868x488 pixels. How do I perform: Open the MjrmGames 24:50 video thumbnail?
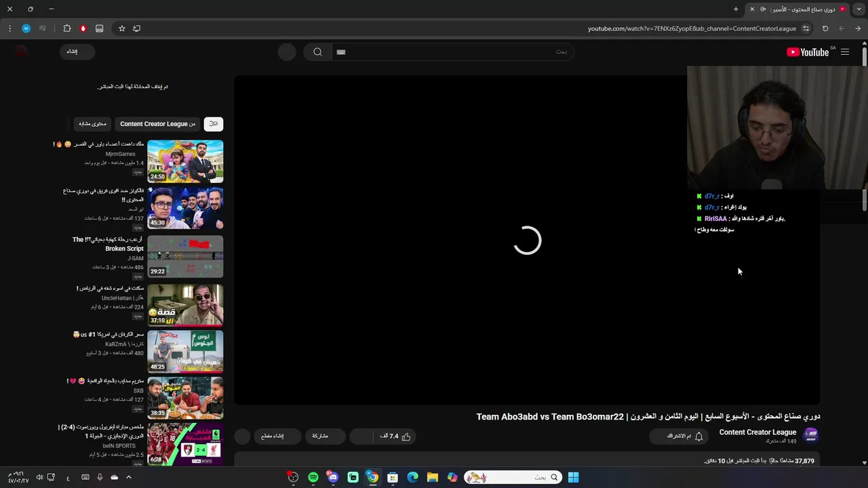point(185,161)
